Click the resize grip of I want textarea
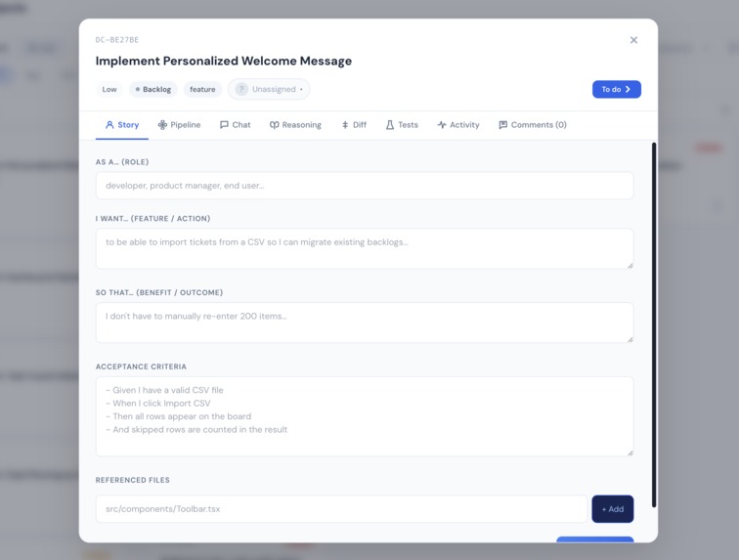Screen dimensions: 739x560 (x=630, y=266)
